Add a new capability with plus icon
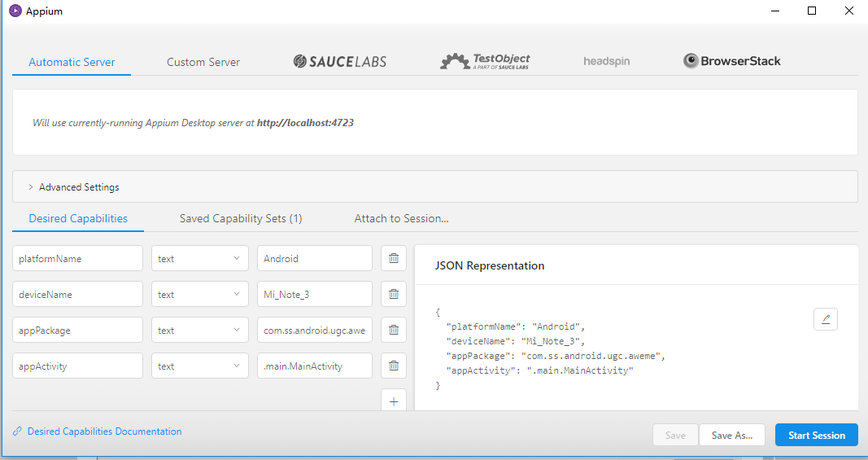This screenshot has height=460, width=868. 394,401
